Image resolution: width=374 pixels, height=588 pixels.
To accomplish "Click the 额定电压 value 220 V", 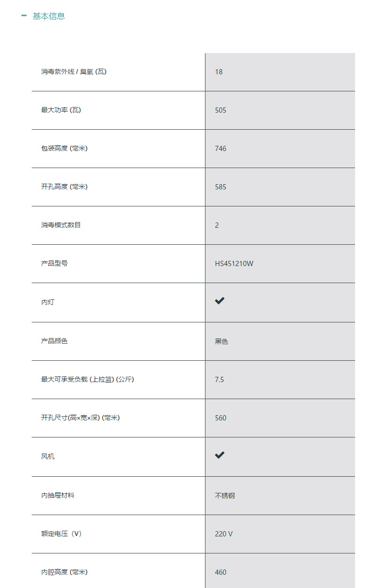I will pos(224,534).
